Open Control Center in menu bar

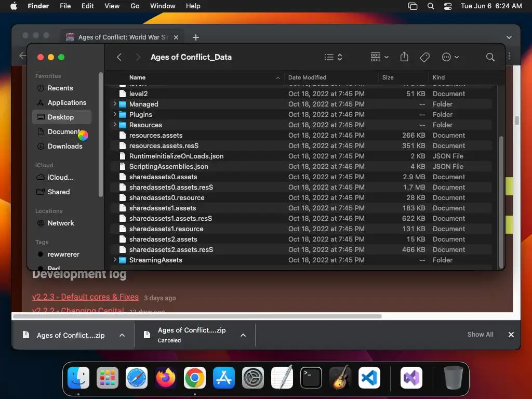[448, 6]
